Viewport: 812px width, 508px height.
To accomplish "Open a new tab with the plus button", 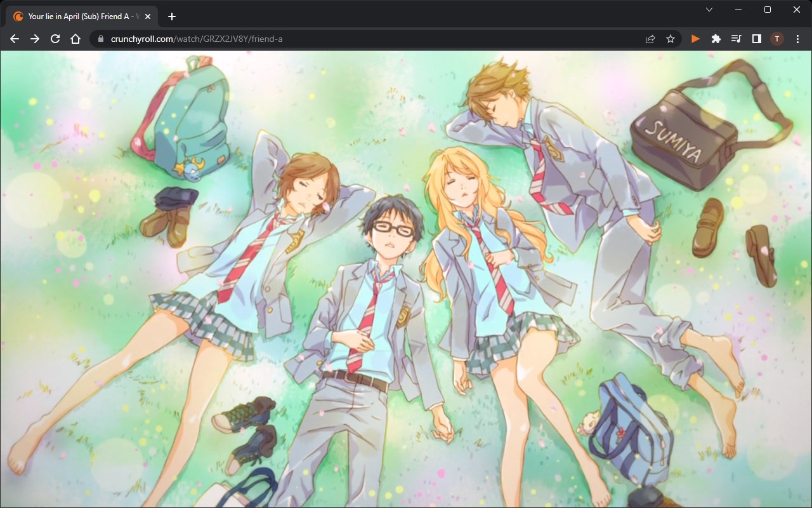I will (x=171, y=17).
